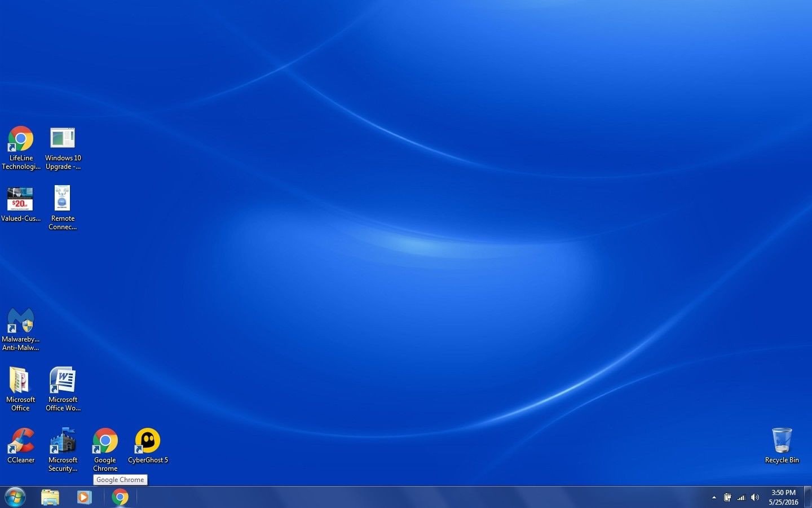
Task: Click the network signal tray icon
Action: point(742,497)
